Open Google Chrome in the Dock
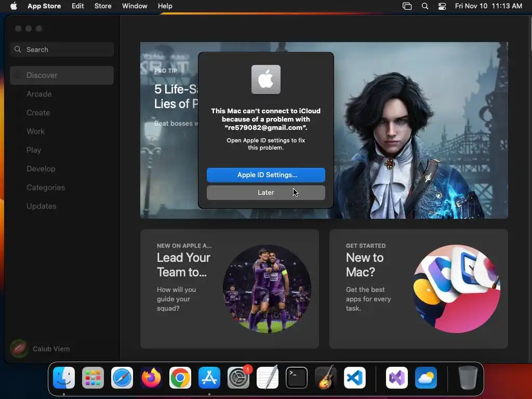 [x=180, y=378]
